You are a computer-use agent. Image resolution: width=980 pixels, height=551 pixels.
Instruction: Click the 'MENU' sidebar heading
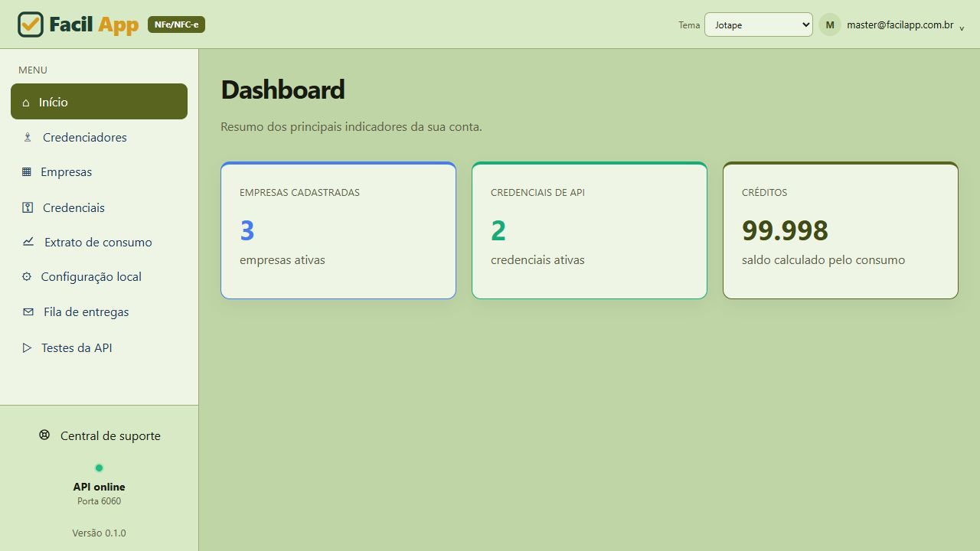pos(33,70)
